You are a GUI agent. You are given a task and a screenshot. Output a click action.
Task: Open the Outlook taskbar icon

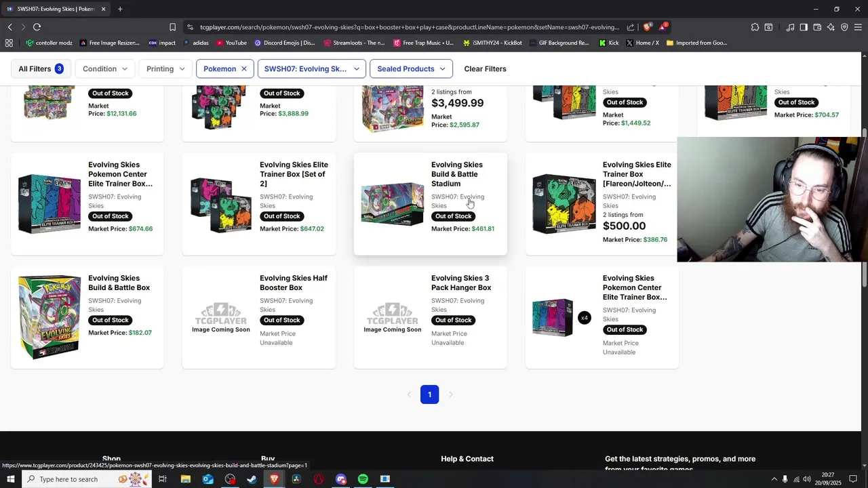(208, 479)
